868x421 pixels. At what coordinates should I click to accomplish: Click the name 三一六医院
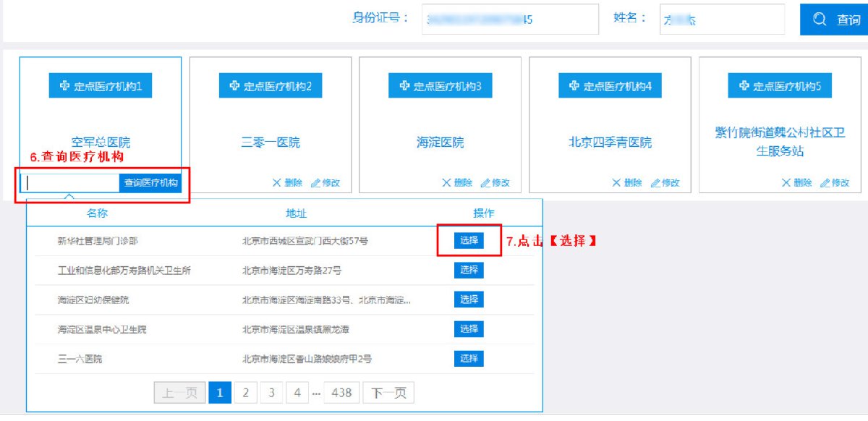pos(80,359)
